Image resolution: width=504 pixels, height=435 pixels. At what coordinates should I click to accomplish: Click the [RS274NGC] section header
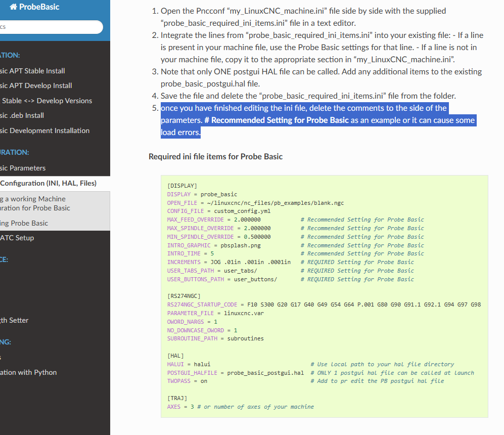pyautogui.click(x=184, y=296)
